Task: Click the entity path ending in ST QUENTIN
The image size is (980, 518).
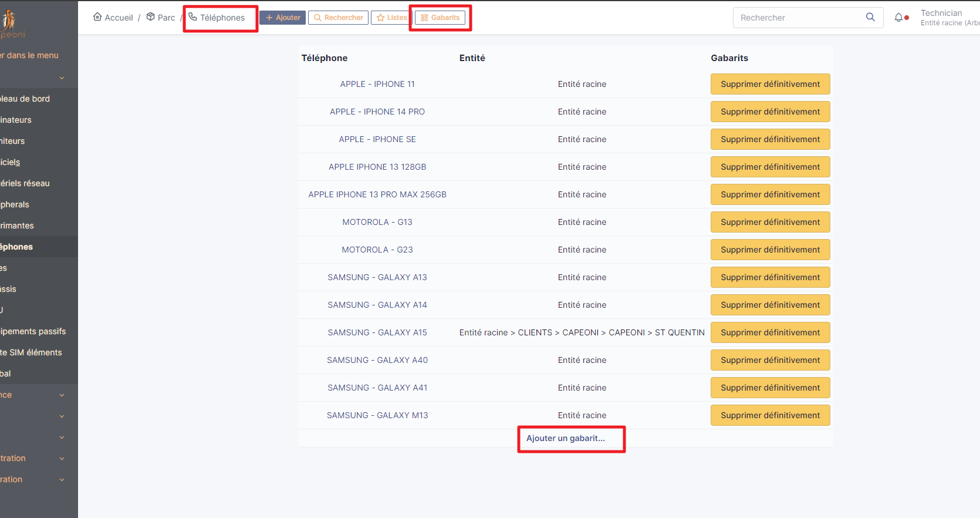Action: click(582, 332)
